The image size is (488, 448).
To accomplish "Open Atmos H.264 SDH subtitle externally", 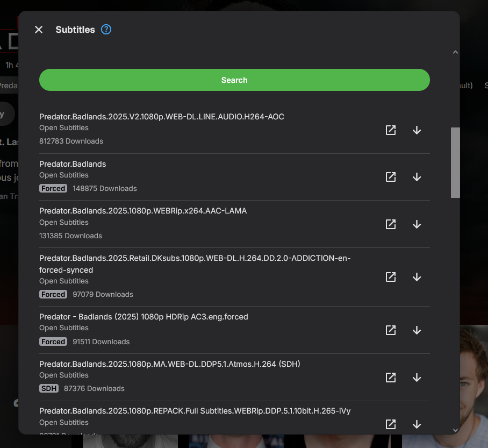I will click(x=391, y=378).
